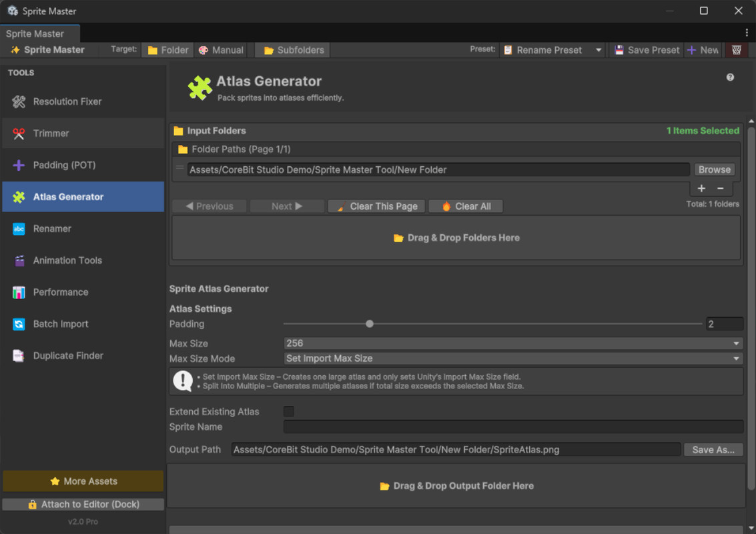Click the Save As button

click(x=713, y=449)
